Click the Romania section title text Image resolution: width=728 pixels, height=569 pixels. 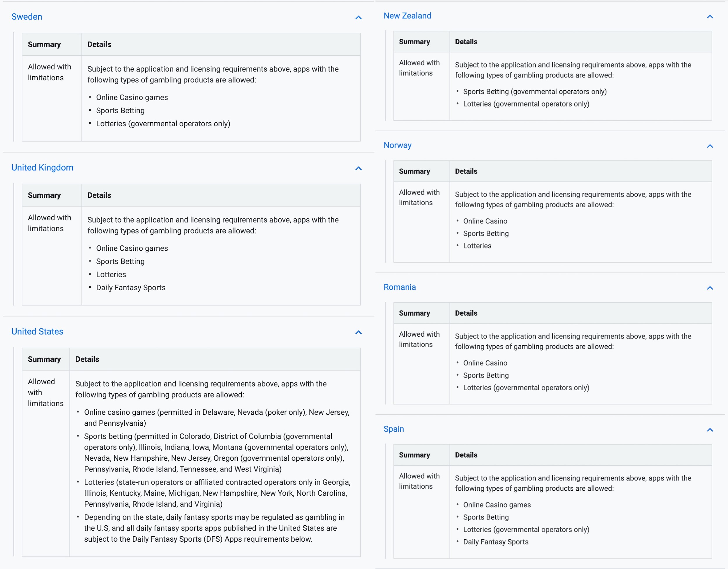coord(400,287)
